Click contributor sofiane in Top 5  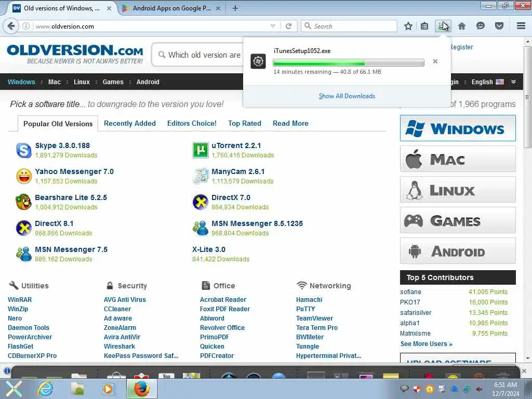tap(410, 292)
